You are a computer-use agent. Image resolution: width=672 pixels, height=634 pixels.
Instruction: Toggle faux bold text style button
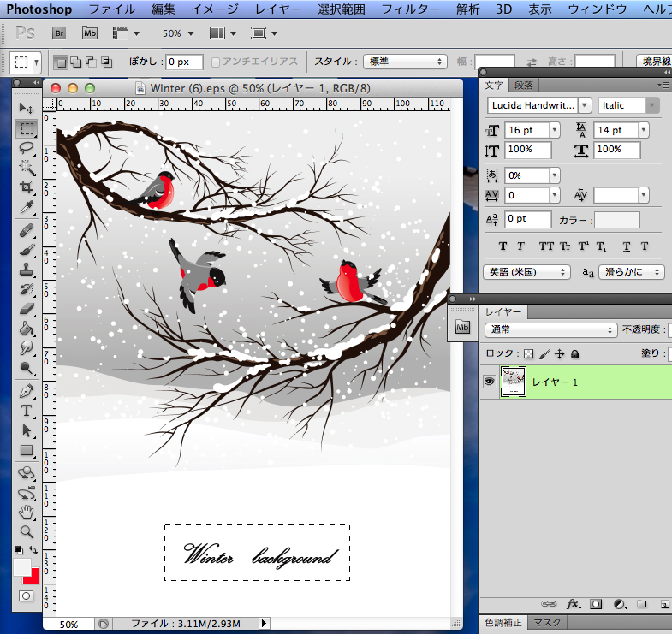(503, 246)
